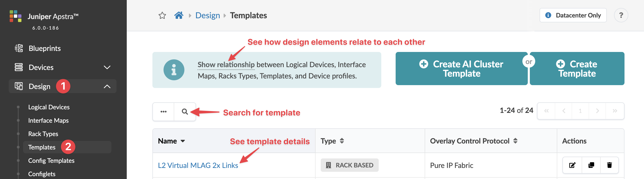Click the favorite star icon
The height and width of the screenshot is (179, 644).
click(x=162, y=15)
